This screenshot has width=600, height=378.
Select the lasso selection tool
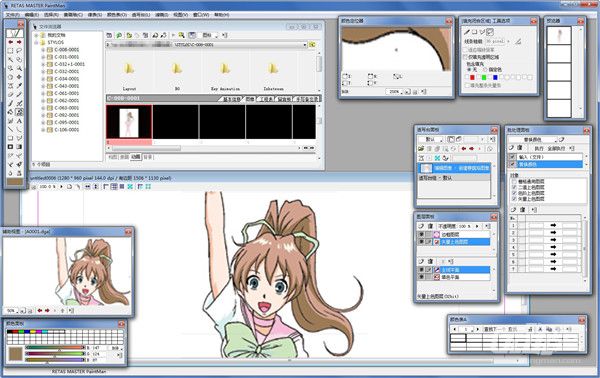click(19, 51)
